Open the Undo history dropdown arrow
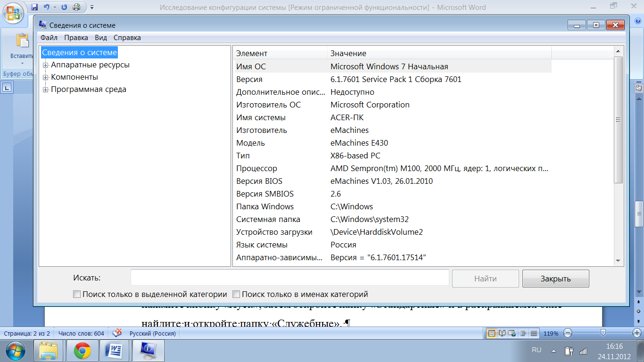This screenshot has height=362, width=644. 55,7
